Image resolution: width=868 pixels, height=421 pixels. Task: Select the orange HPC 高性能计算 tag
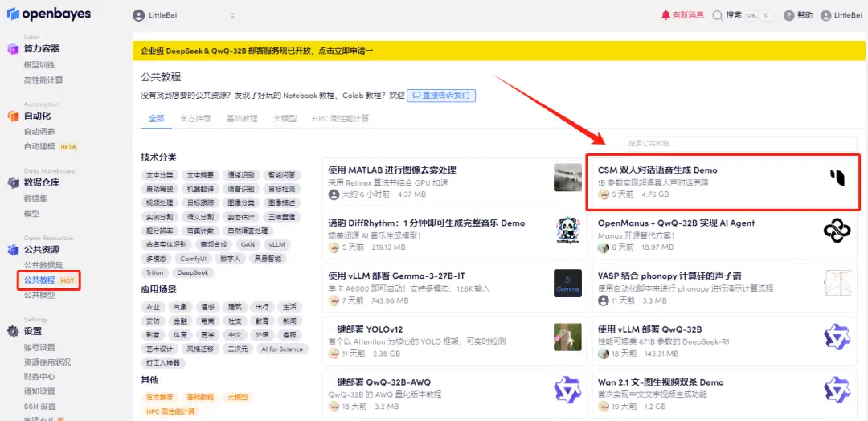point(171,411)
